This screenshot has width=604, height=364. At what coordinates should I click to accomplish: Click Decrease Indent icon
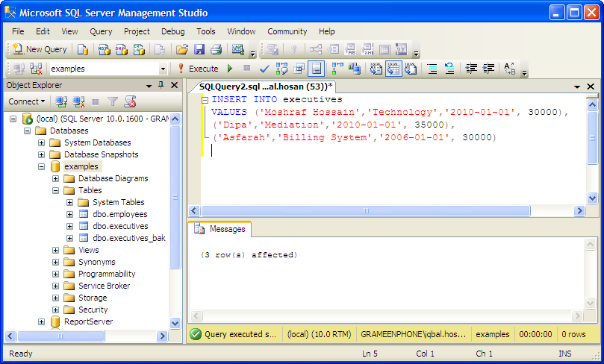(470, 69)
